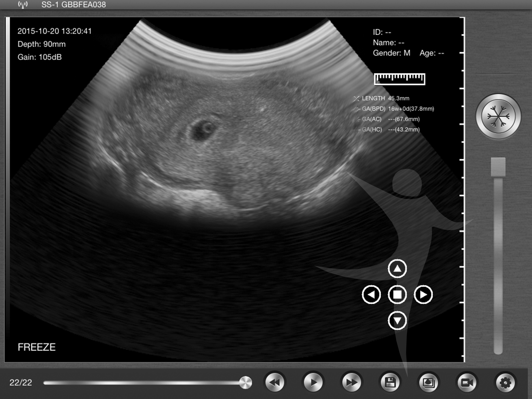Open settings with the gear icon
Image resolution: width=532 pixels, height=399 pixels.
coord(505,383)
